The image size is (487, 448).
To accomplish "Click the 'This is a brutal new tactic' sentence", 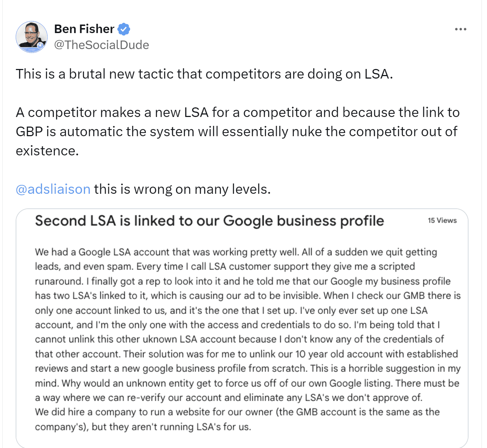I will 204,74.
